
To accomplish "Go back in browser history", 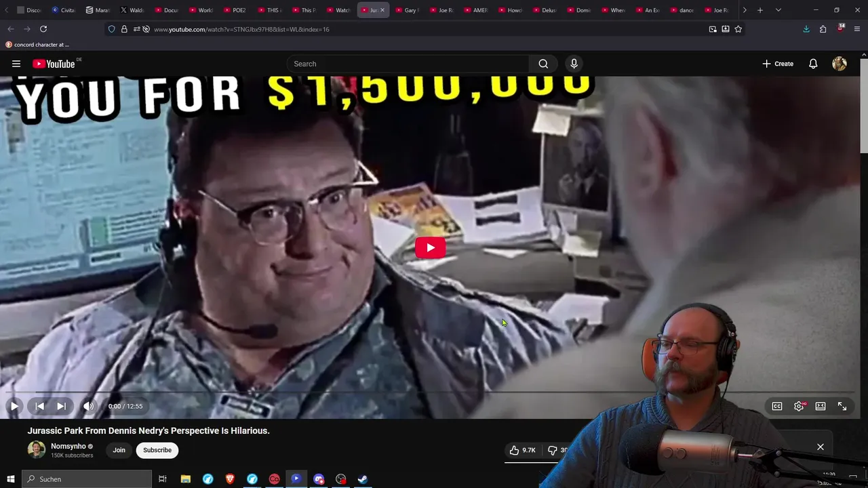I will pyautogui.click(x=11, y=29).
